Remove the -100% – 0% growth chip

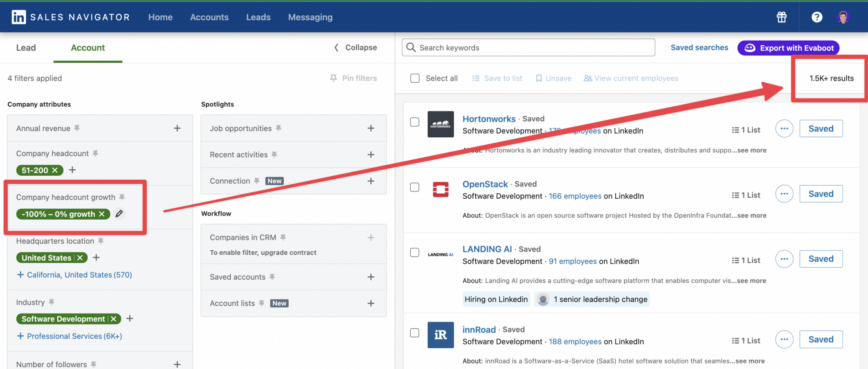click(102, 214)
